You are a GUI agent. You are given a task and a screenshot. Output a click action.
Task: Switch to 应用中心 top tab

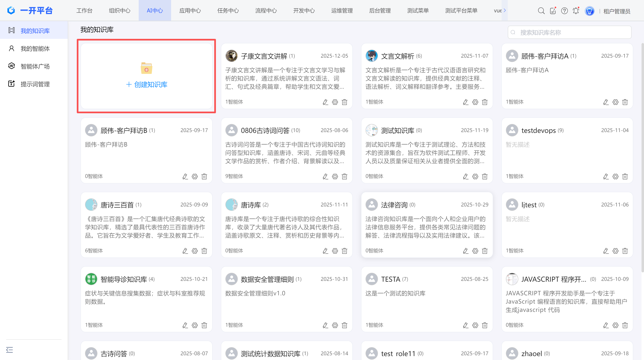tap(190, 11)
